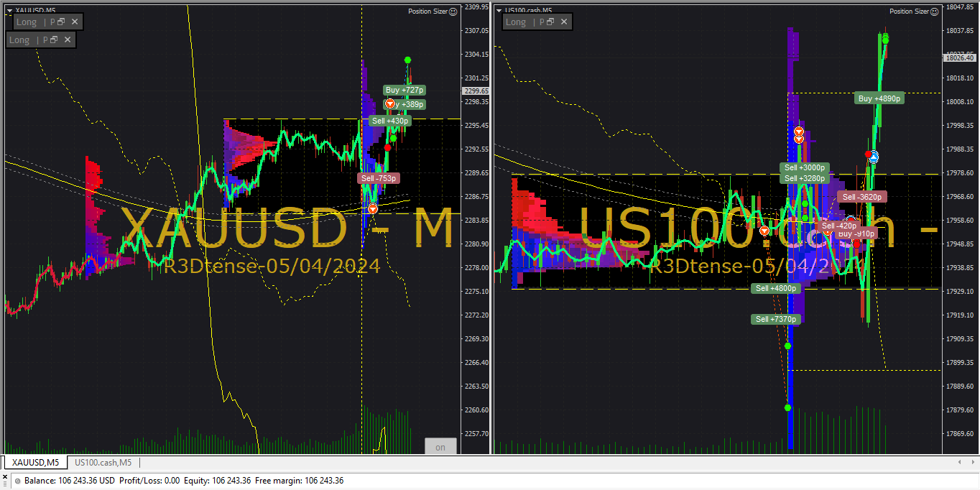
Task: Restore the Long panel on US100.cash chart
Action: click(x=551, y=22)
